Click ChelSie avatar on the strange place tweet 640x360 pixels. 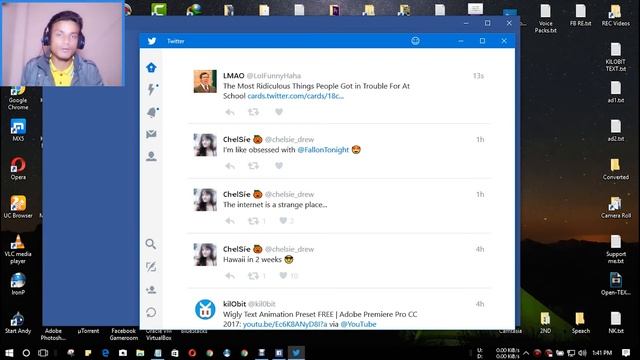(205, 200)
